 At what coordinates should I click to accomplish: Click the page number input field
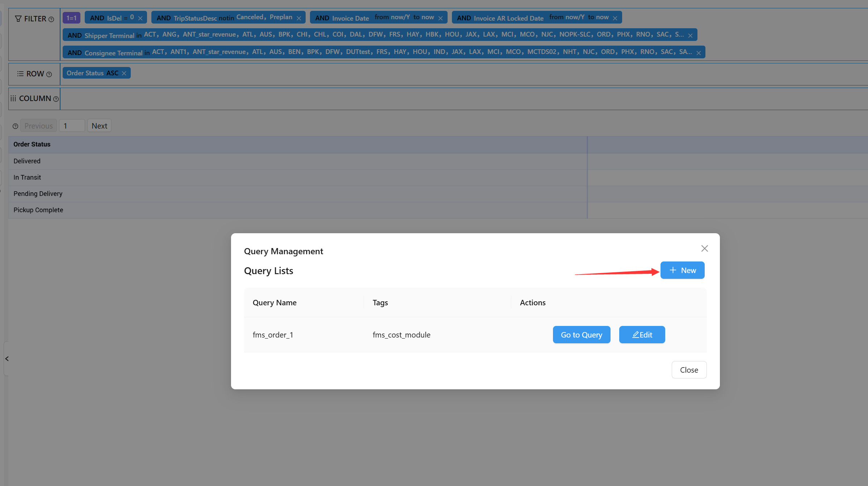72,126
